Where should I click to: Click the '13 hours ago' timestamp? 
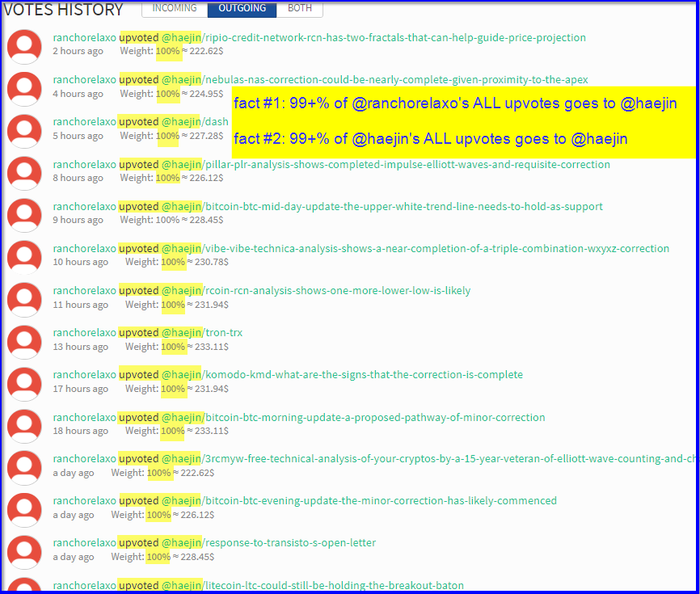click(x=80, y=347)
